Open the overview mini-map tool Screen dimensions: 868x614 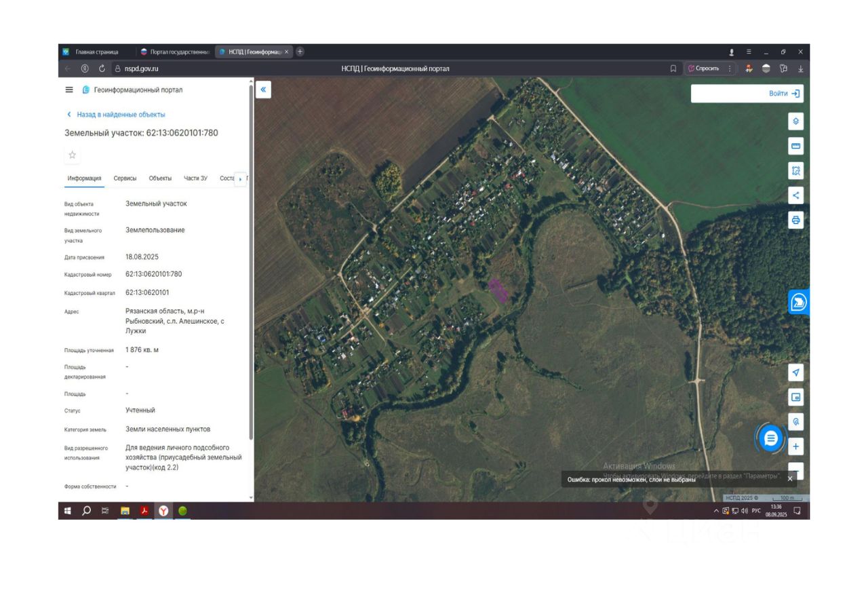pyautogui.click(x=796, y=397)
